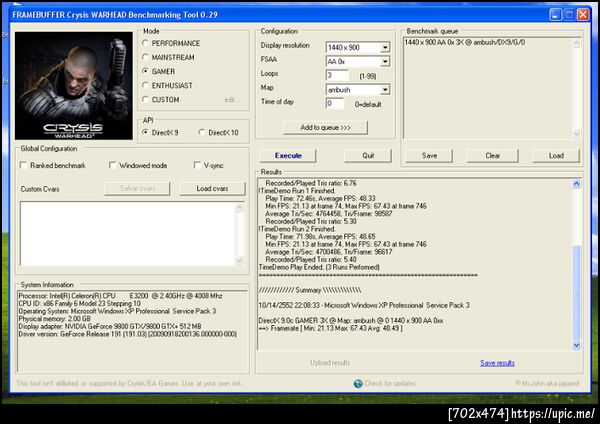Click the Physical memory 2.00 GB line
Viewport: 600px width, 424px height.
(x=55, y=319)
